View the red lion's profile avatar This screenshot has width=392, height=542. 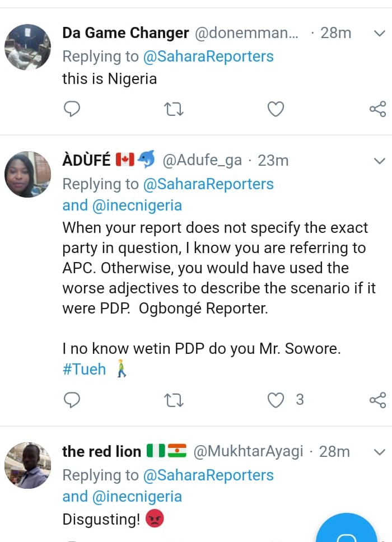27,465
